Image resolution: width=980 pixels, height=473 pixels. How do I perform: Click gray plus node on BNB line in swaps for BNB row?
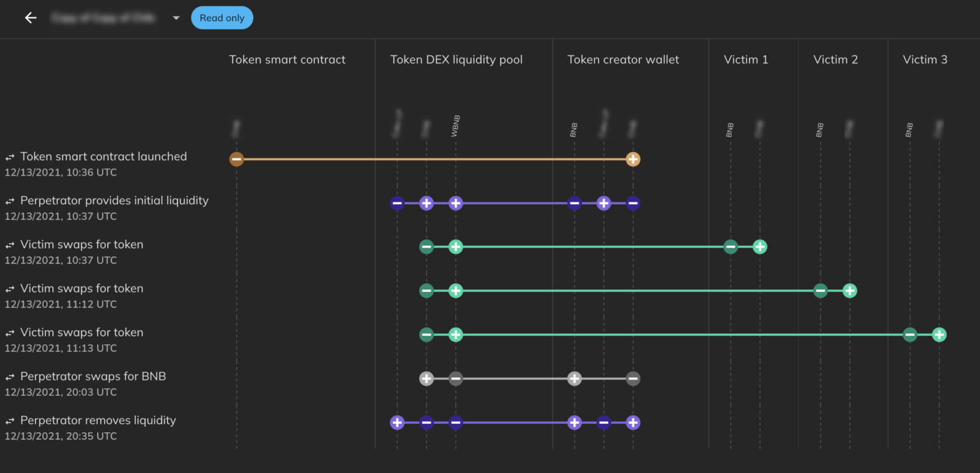tap(574, 379)
